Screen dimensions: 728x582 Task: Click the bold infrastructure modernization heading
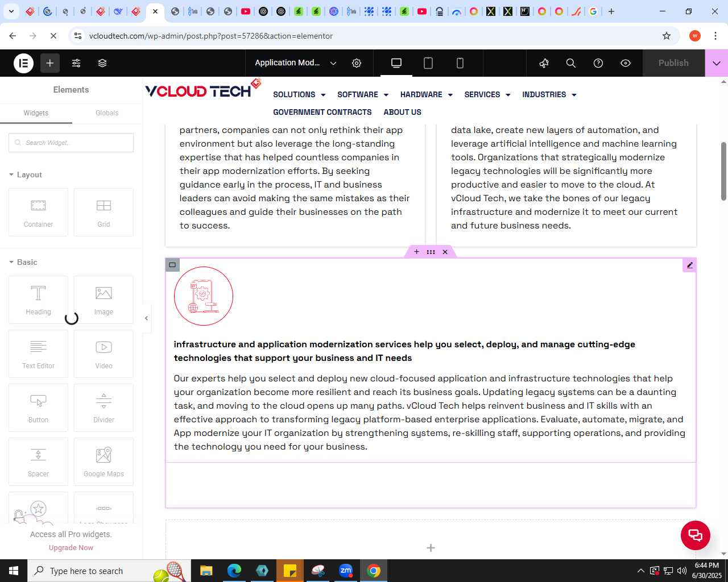[404, 351]
